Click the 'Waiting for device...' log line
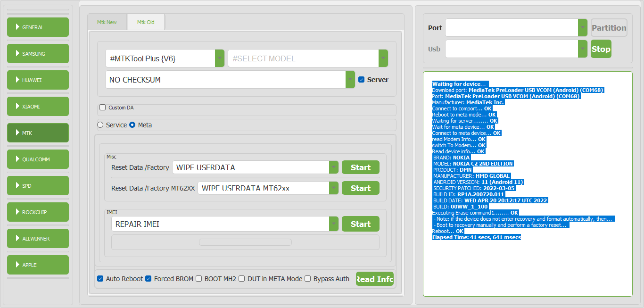This screenshot has width=644, height=308. click(459, 84)
